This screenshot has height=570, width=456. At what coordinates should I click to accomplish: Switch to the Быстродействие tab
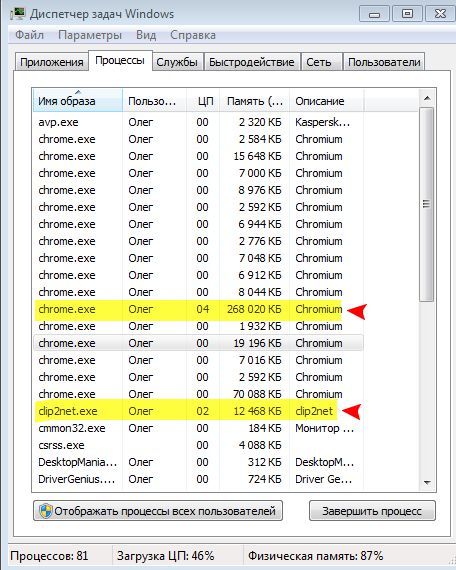[x=252, y=62]
